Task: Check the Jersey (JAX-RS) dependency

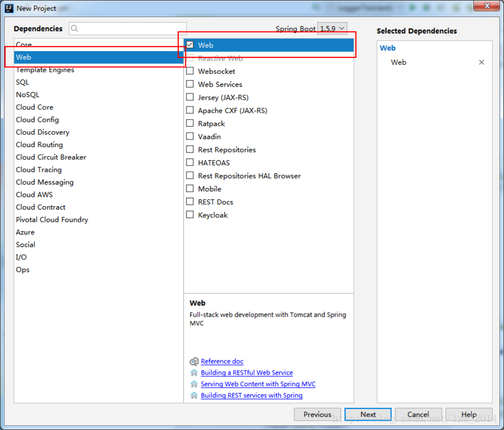Action: [x=190, y=97]
